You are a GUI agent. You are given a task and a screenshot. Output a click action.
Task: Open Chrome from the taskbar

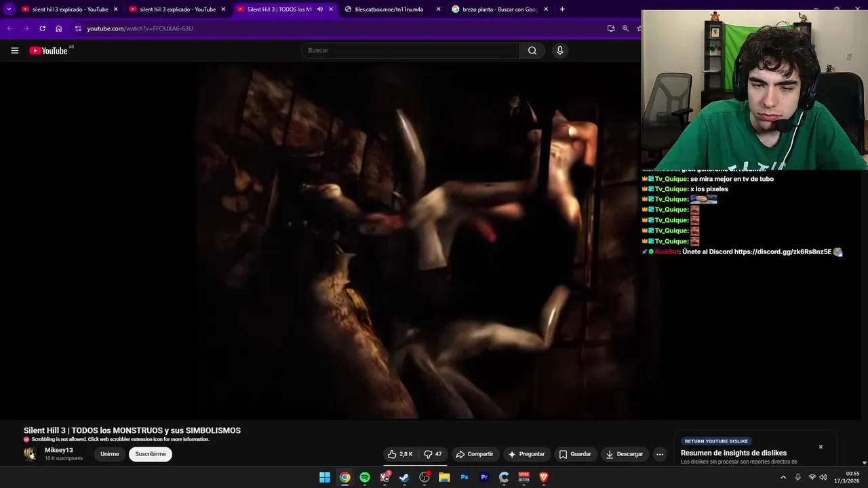click(x=344, y=477)
